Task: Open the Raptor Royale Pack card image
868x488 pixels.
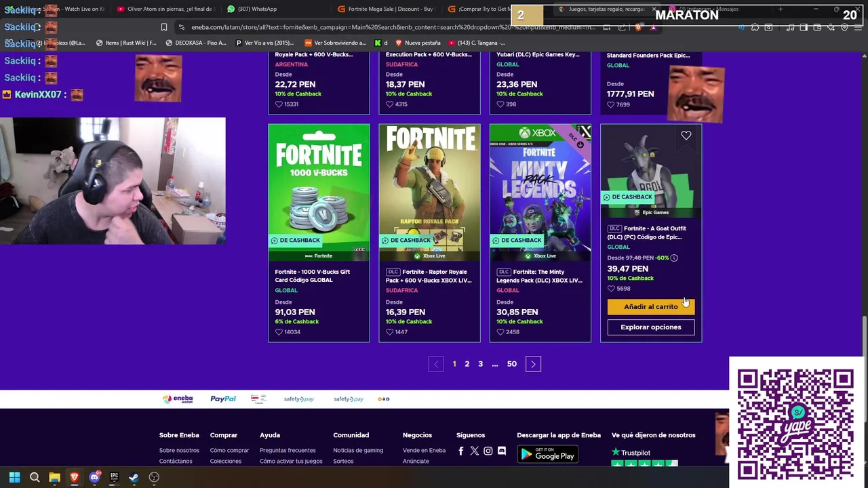Action: (x=429, y=192)
